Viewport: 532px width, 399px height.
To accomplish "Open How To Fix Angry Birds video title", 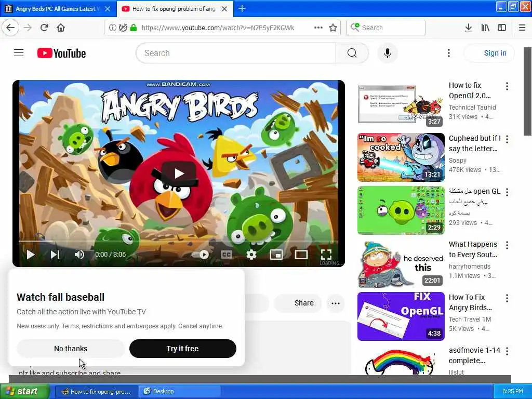I will tap(470, 302).
